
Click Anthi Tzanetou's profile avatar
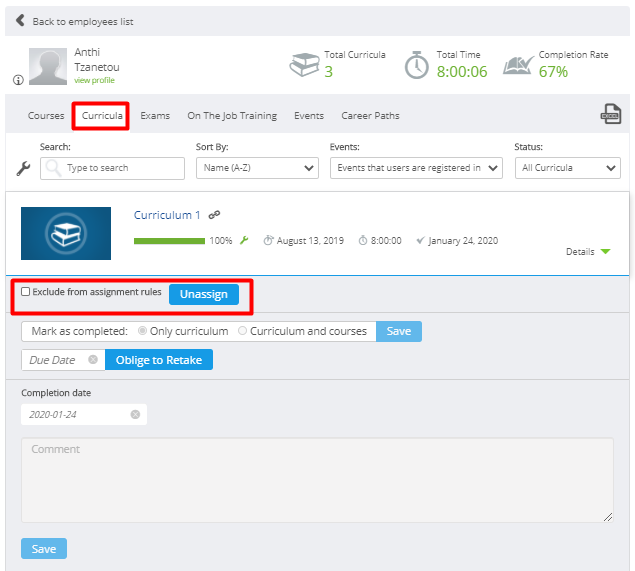point(48,66)
